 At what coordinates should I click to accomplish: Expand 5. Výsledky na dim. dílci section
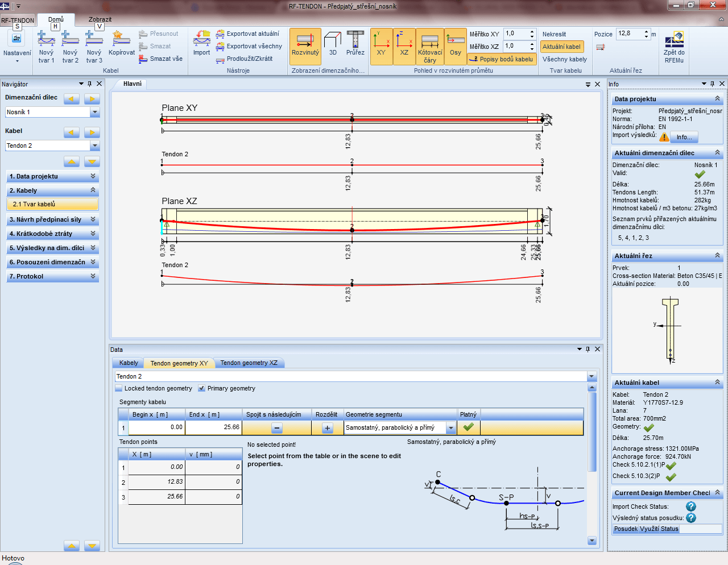point(52,248)
